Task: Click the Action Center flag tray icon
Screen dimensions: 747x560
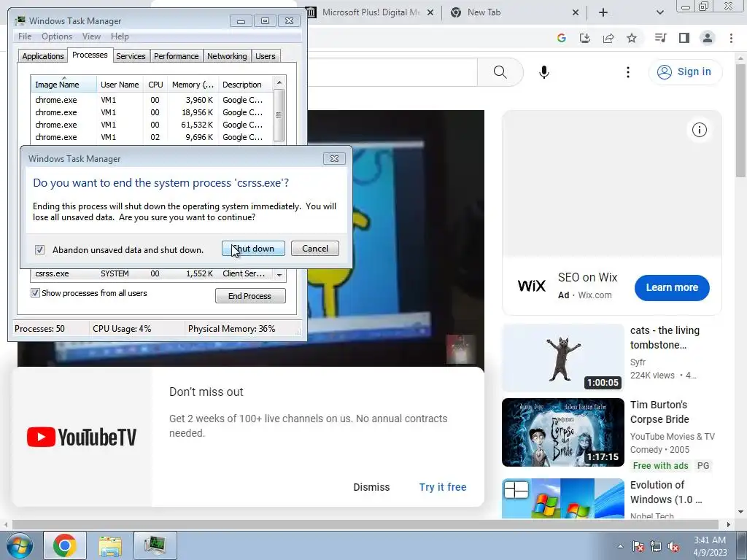Action: [638, 546]
